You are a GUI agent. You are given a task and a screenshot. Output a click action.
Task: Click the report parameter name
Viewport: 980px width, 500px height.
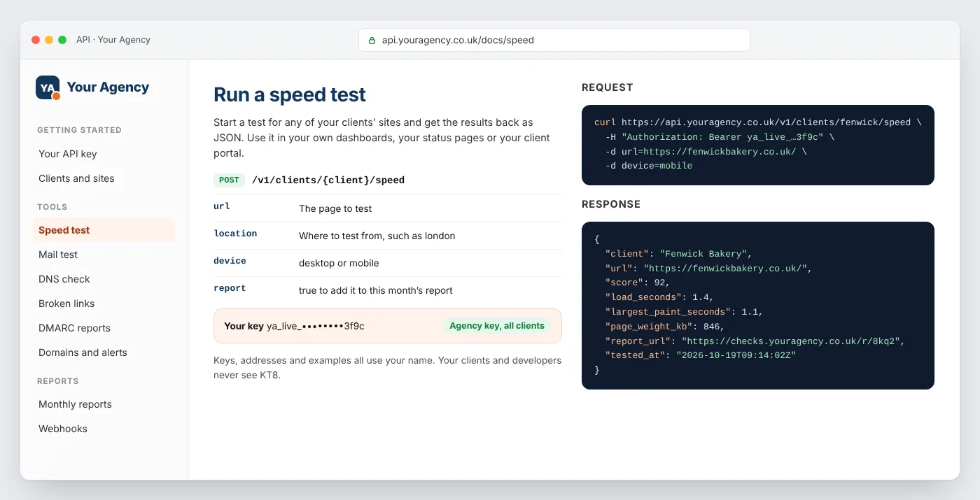[x=230, y=288]
